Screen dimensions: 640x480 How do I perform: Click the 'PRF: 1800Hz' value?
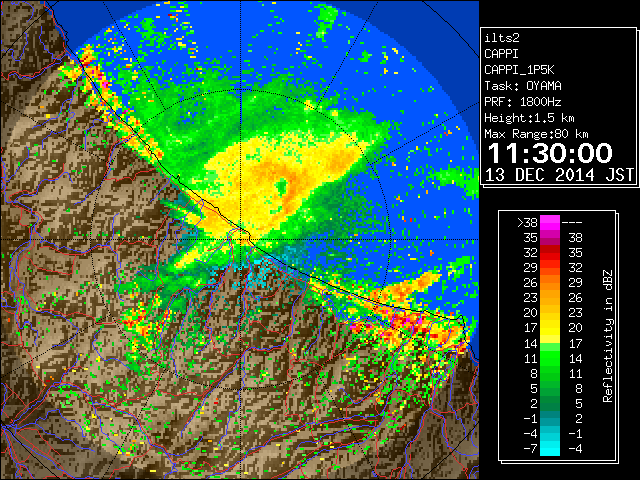point(522,102)
